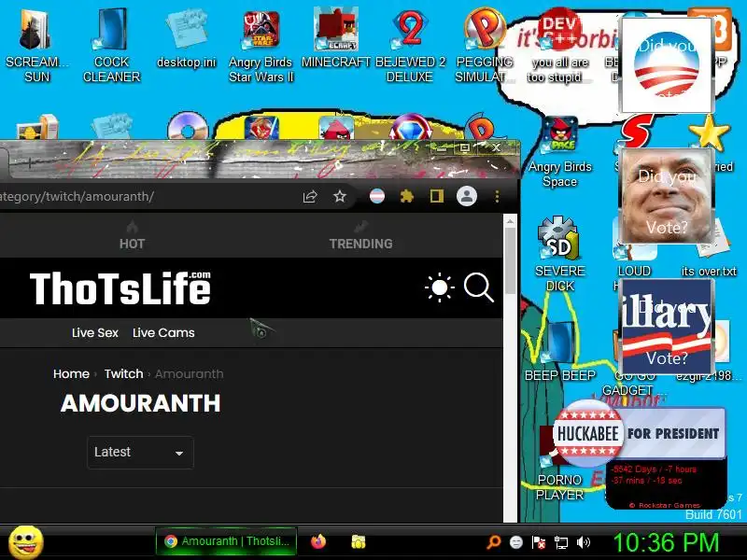
Task: Open the gear SD desktop icon
Action: pyautogui.click(x=559, y=255)
